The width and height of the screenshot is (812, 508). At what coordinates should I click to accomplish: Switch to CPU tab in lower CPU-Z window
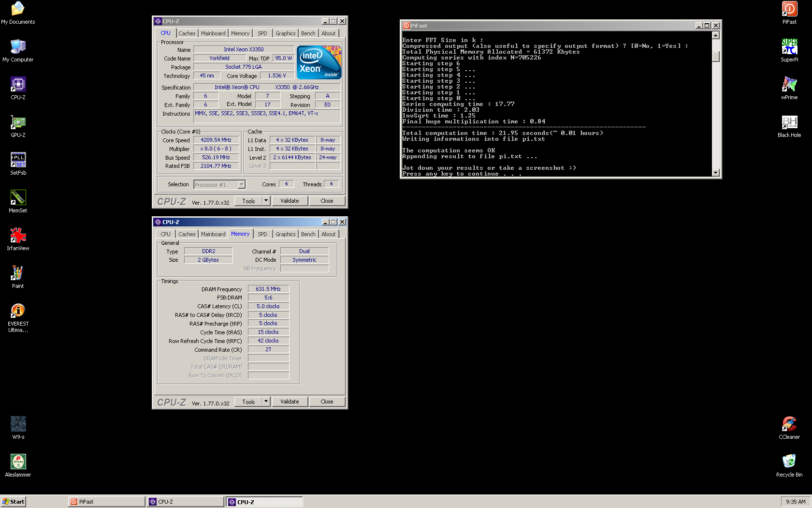pos(166,234)
